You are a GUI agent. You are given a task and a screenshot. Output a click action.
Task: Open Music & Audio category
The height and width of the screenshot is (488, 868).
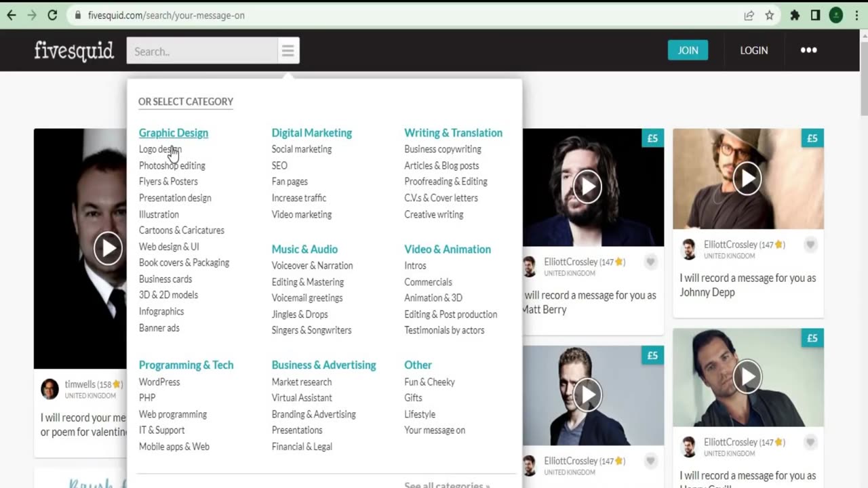pyautogui.click(x=304, y=249)
